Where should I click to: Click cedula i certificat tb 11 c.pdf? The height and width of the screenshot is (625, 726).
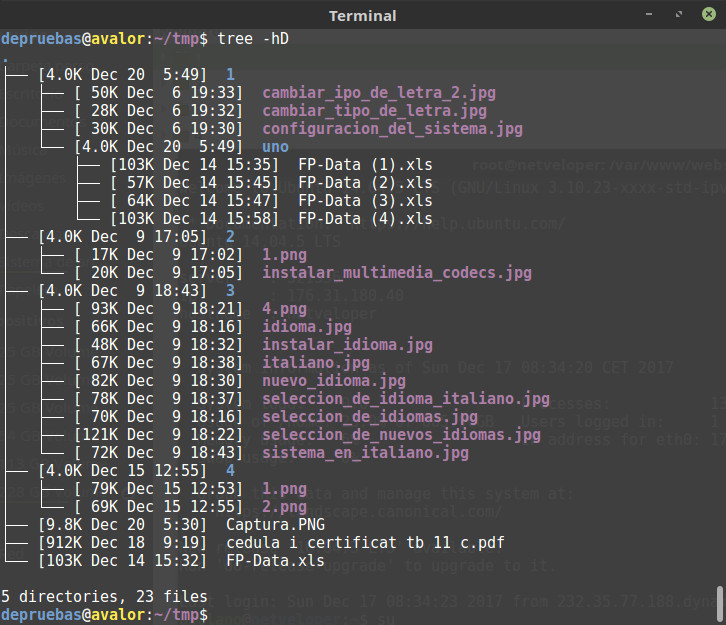pos(365,543)
